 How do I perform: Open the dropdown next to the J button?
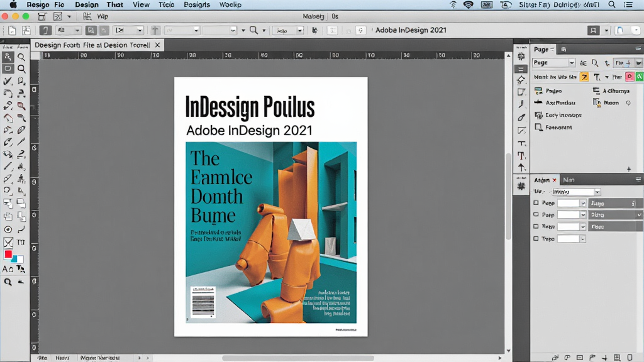[69, 30]
